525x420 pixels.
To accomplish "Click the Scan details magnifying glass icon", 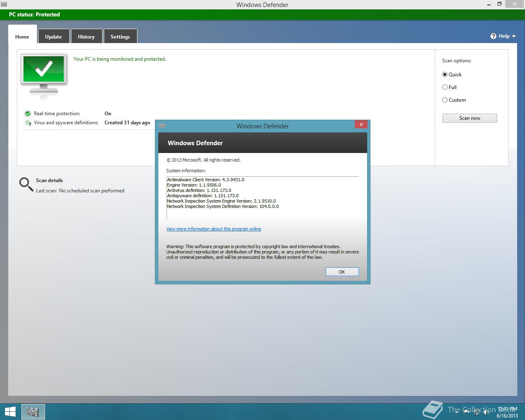I will click(26, 185).
